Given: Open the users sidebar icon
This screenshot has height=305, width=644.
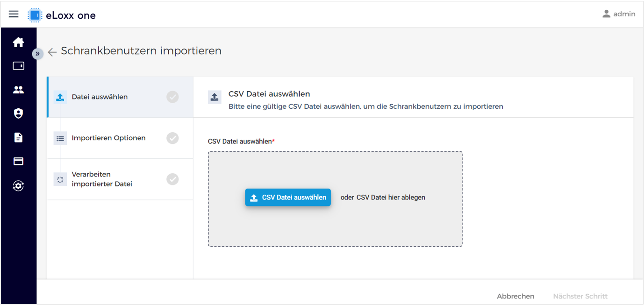Looking at the screenshot, I should coord(18,90).
